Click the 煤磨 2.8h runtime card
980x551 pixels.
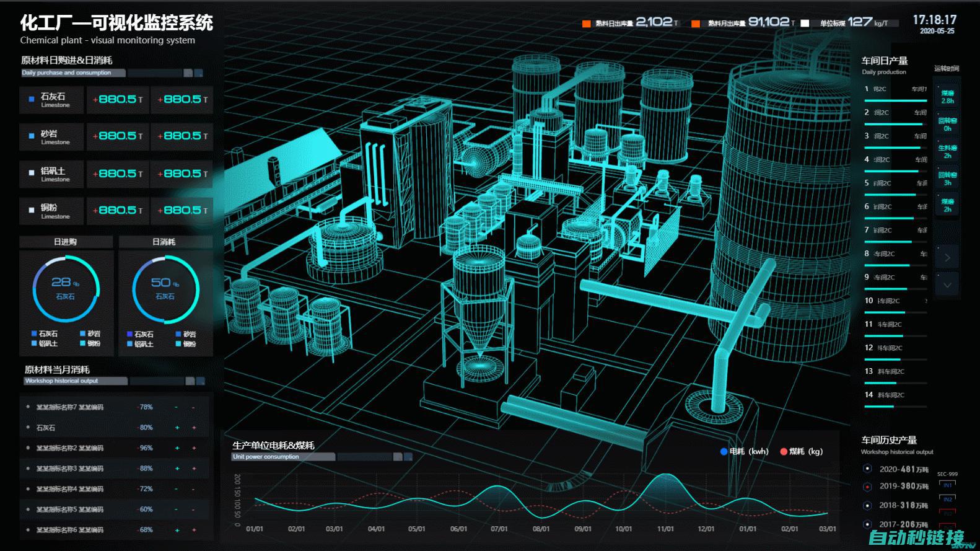tap(947, 97)
